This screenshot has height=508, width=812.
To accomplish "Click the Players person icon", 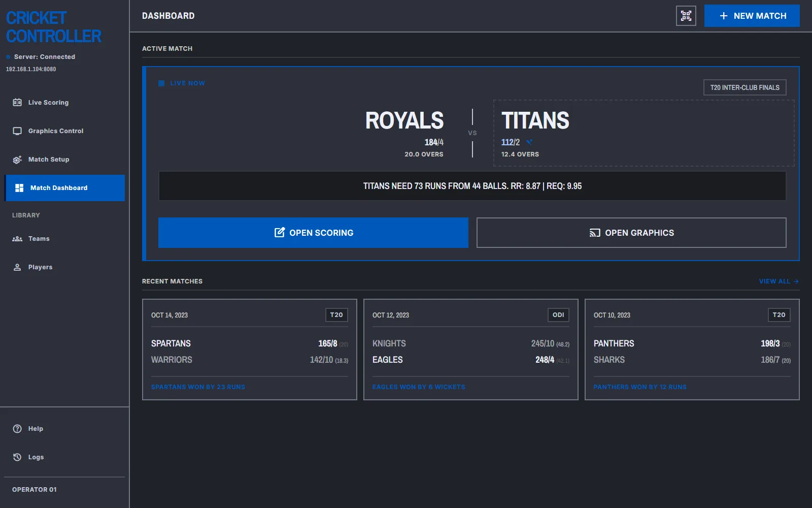I will point(17,267).
